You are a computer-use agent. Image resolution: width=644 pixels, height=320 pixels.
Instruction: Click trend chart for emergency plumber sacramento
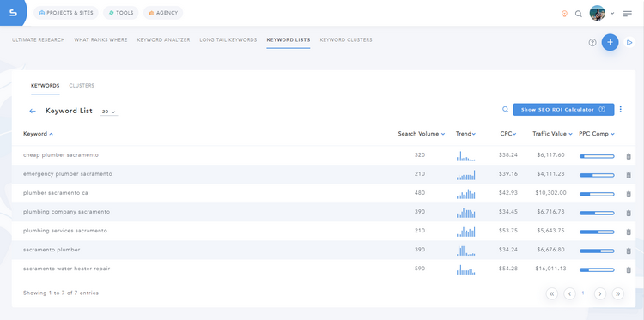tap(465, 175)
